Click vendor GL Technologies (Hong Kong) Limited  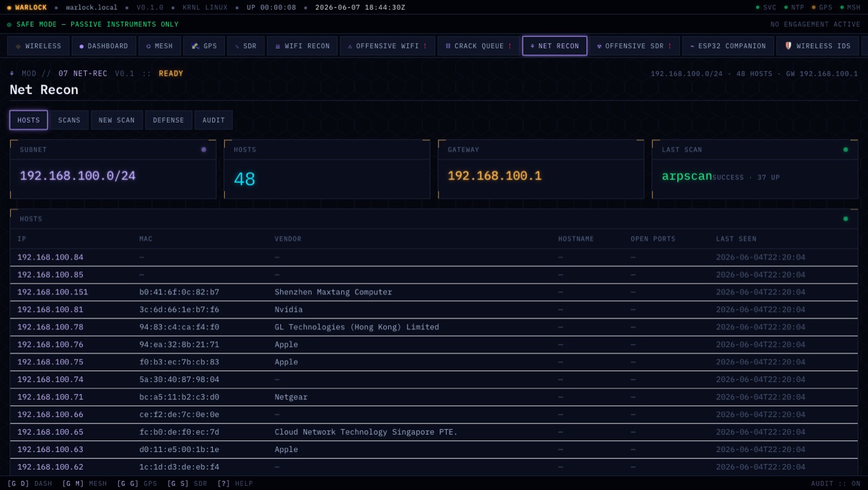coord(356,327)
